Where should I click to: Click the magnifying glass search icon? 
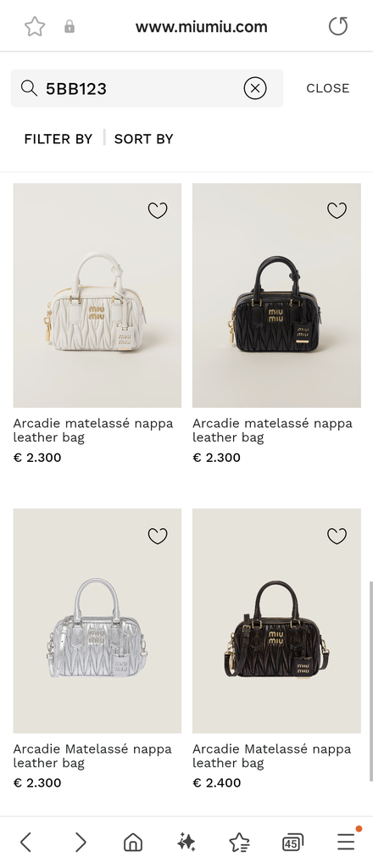click(29, 88)
